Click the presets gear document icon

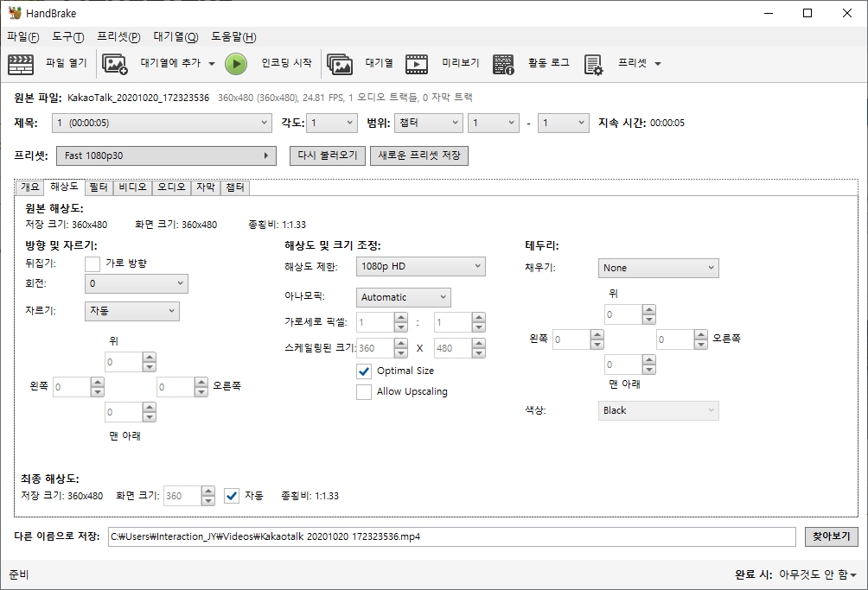tap(593, 65)
